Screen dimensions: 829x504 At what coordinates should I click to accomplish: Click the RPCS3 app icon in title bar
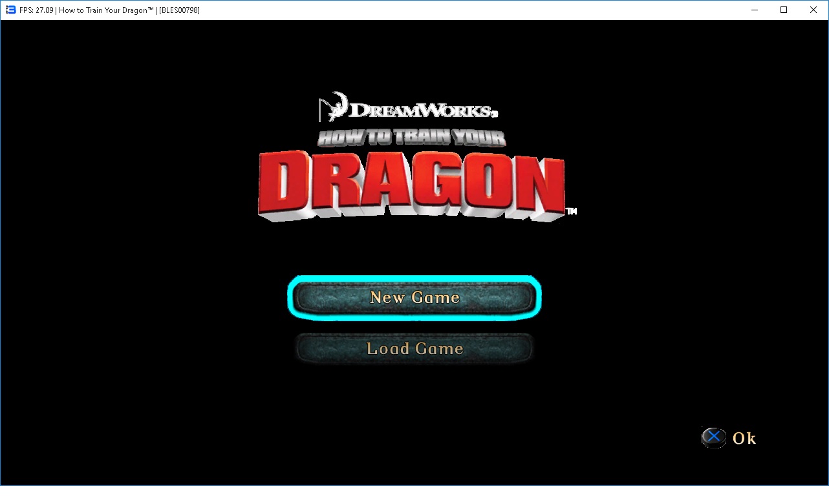(10, 10)
